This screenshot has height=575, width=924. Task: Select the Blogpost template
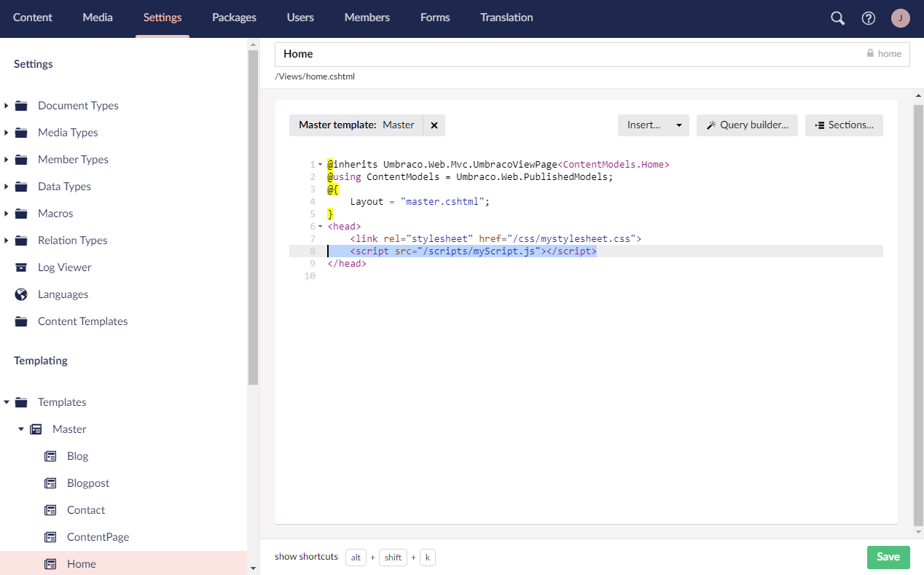(88, 483)
